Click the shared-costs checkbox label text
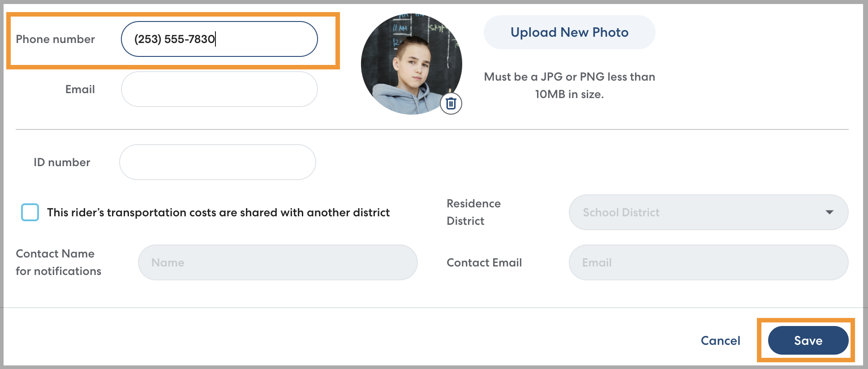This screenshot has height=369, width=868. [x=218, y=212]
